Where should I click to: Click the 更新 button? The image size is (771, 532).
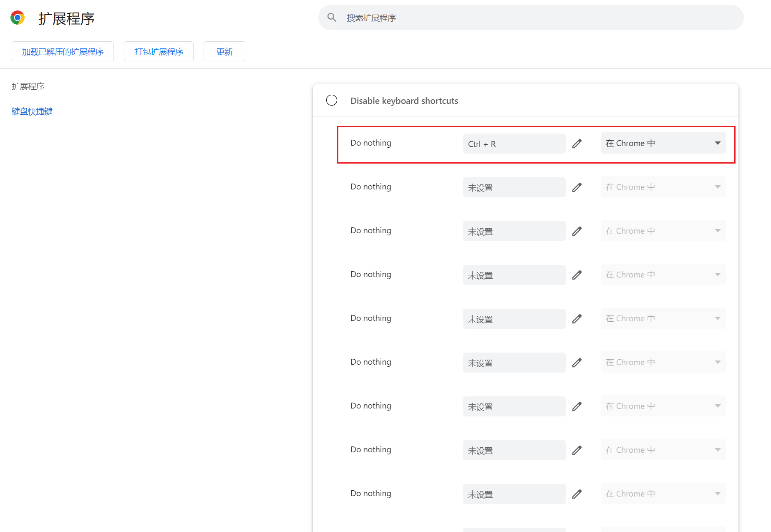(x=224, y=51)
